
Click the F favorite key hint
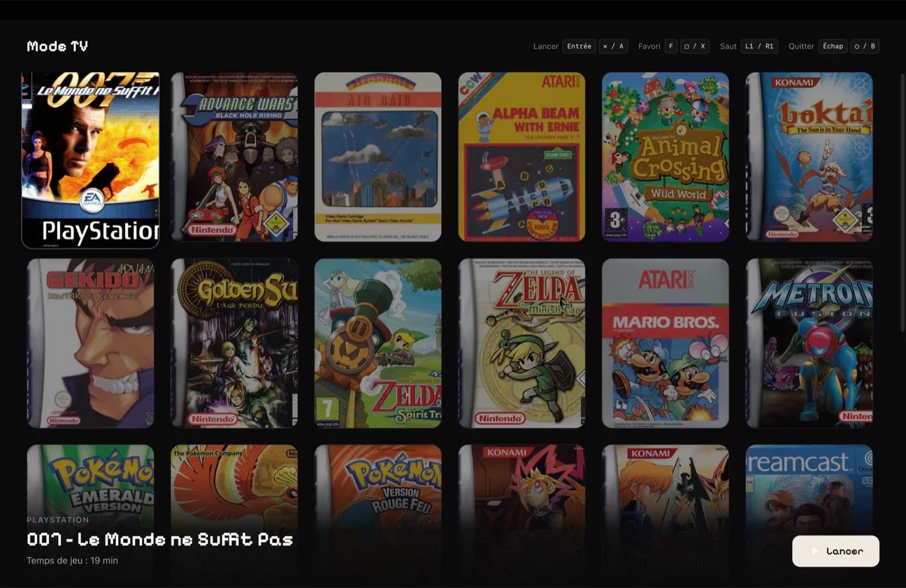coord(671,47)
